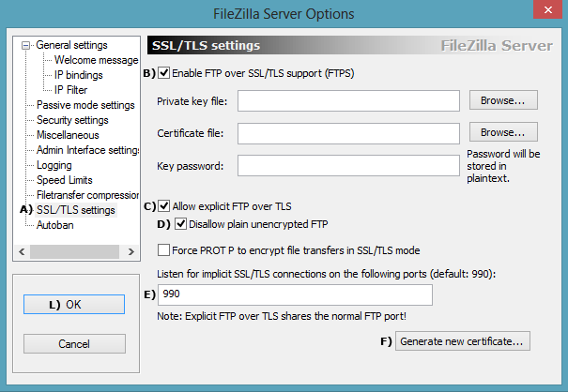Toggle Enable FTP over SSL/TLS support checkbox
The image size is (568, 392).
(163, 73)
